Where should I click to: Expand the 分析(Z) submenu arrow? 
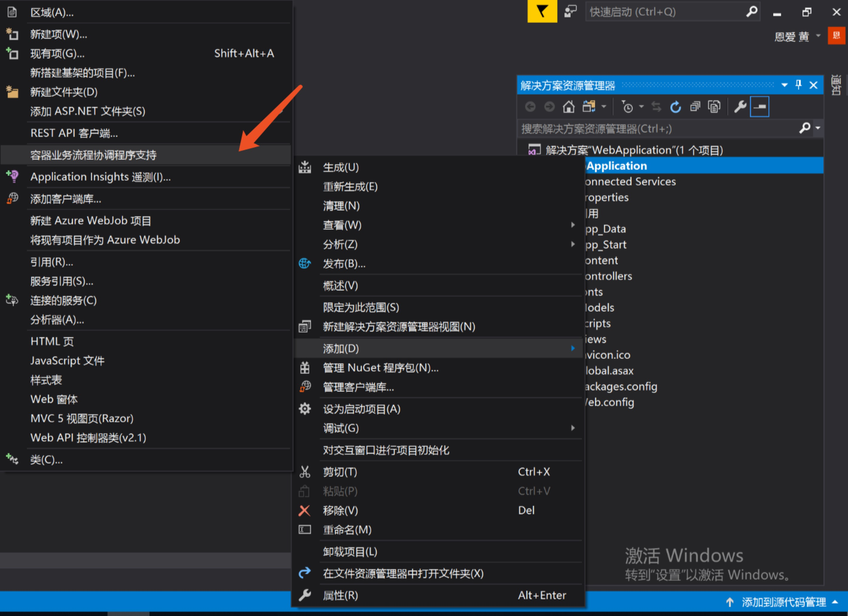coord(573,244)
